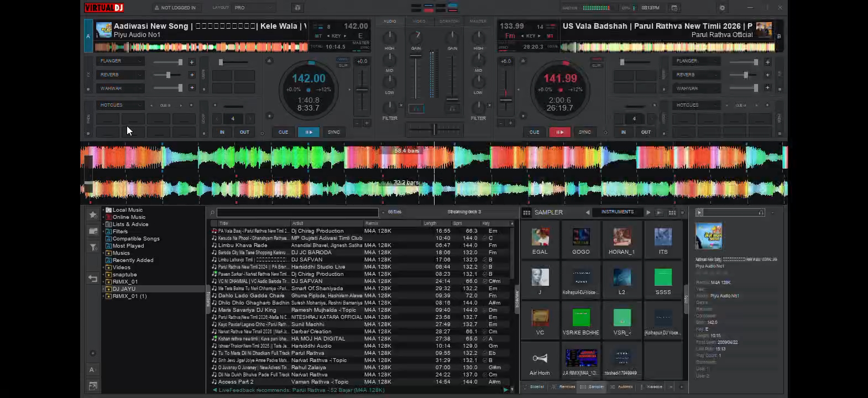Toggle play/pause on deck B
Viewport: 868px width, 398px height.
pyautogui.click(x=560, y=132)
